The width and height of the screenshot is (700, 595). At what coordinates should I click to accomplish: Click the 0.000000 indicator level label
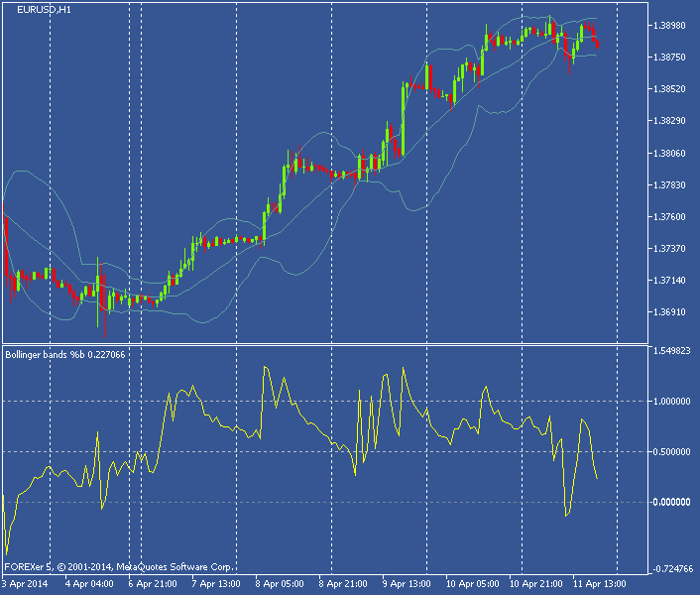tap(673, 503)
